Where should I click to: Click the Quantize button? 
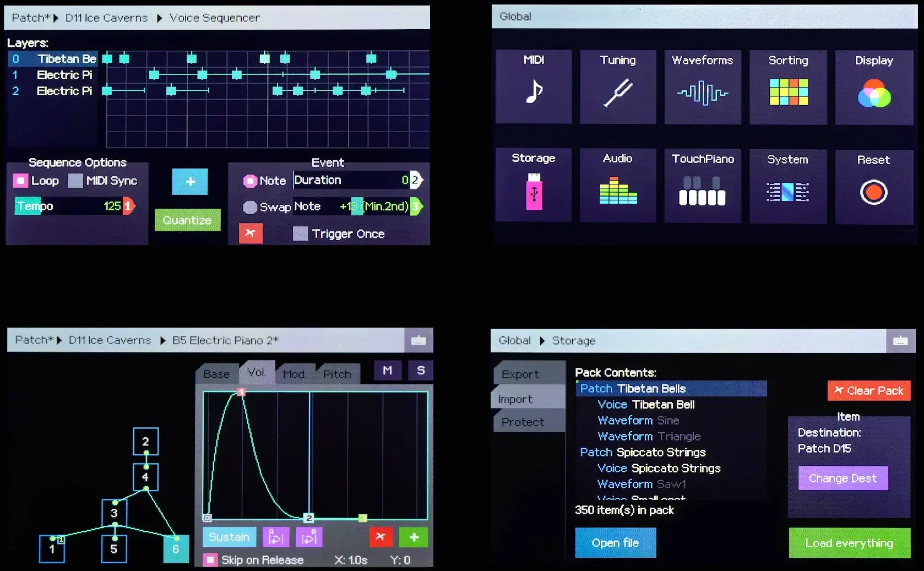pos(187,220)
